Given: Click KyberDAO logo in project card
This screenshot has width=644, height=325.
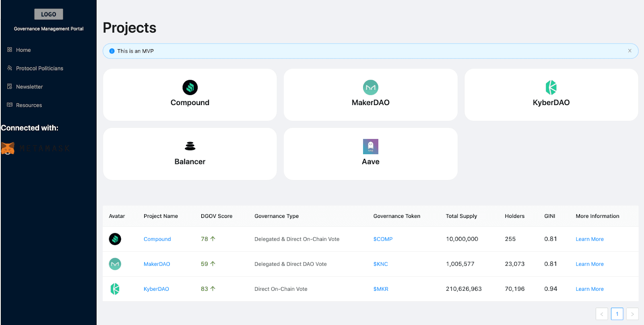Looking at the screenshot, I should tap(551, 87).
